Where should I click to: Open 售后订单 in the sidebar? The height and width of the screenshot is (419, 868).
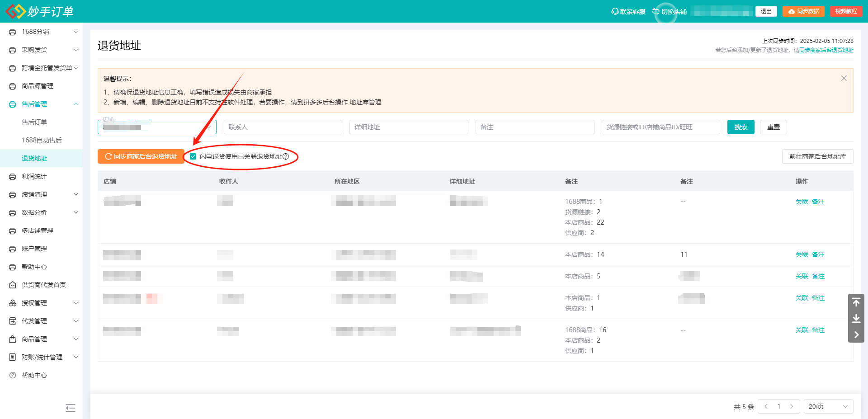click(34, 122)
